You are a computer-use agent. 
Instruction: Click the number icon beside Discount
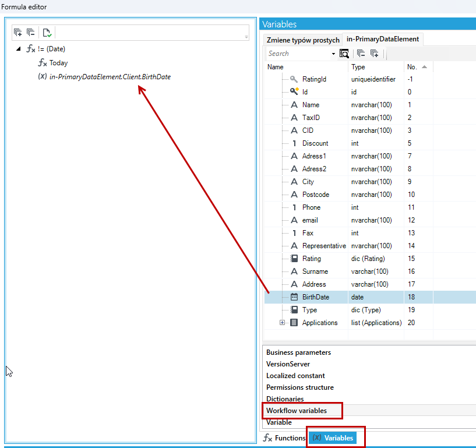coord(294,143)
